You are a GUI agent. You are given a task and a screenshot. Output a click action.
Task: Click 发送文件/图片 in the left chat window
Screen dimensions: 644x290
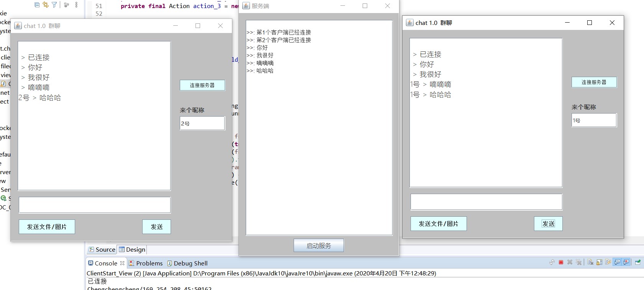coord(47,227)
